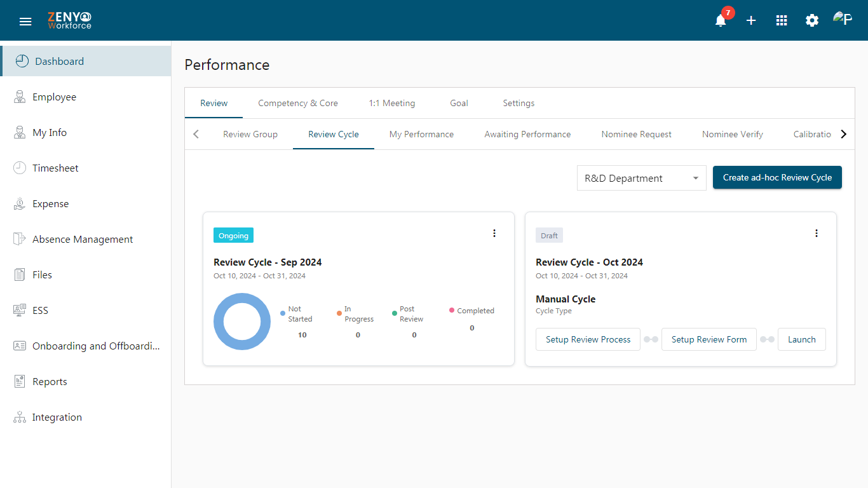The height and width of the screenshot is (488, 868).
Task: Open options menu for Sep 2024 cycle
Action: [494, 233]
